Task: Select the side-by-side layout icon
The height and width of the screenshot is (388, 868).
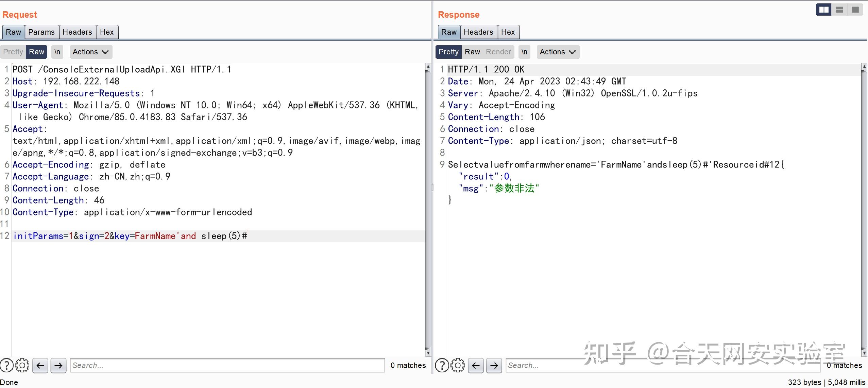Action: 823,10
